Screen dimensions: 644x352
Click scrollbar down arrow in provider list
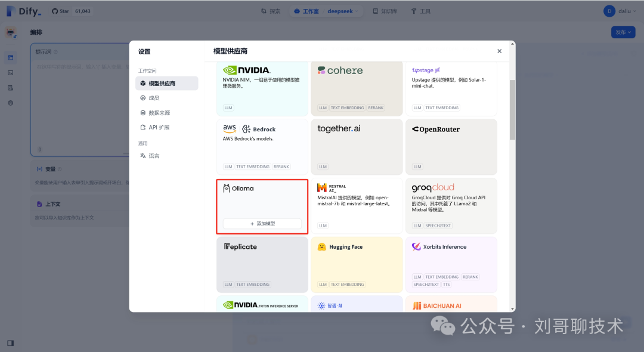point(512,308)
